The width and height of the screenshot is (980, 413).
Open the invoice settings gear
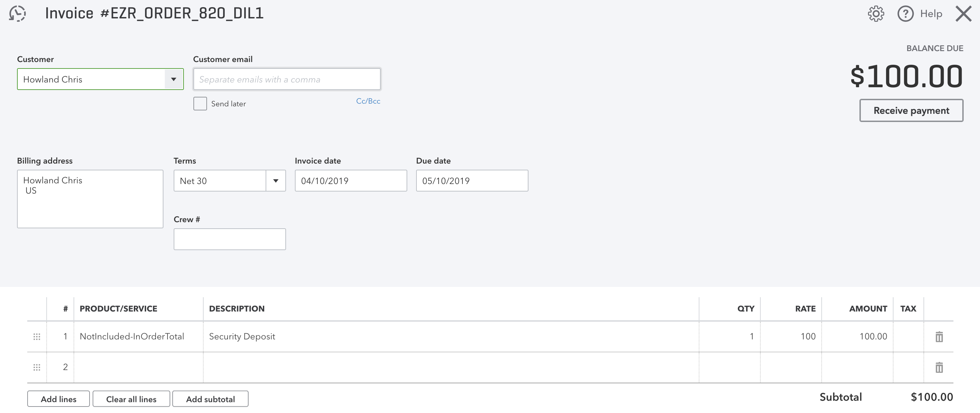coord(876,14)
